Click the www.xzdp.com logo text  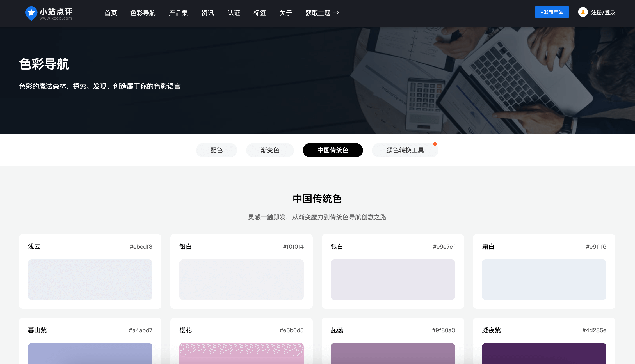56,19
